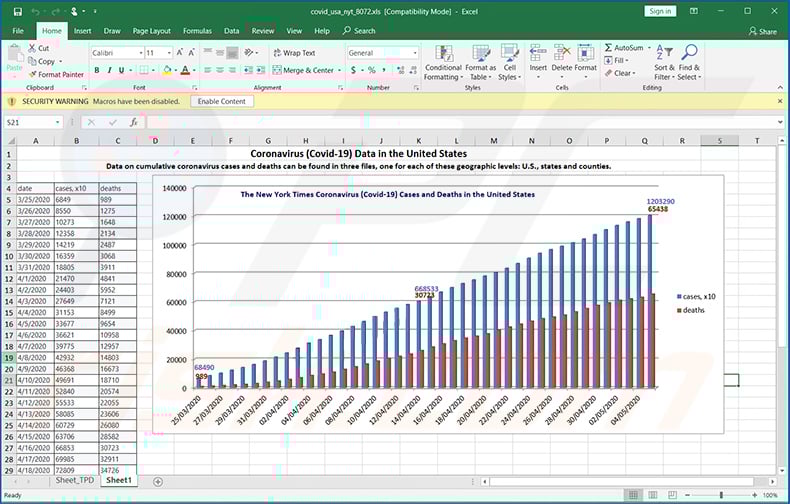This screenshot has height=504, width=790.
Task: Open Conditional Formatting icon
Action: click(x=444, y=53)
